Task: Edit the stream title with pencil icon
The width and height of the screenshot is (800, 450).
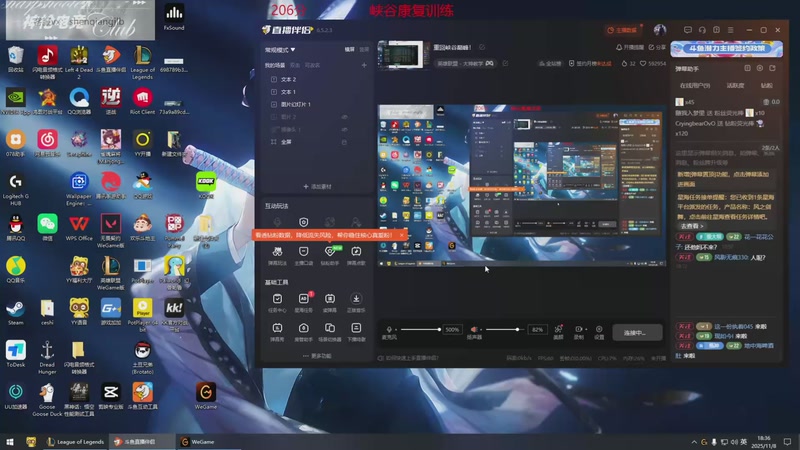Action: point(482,47)
